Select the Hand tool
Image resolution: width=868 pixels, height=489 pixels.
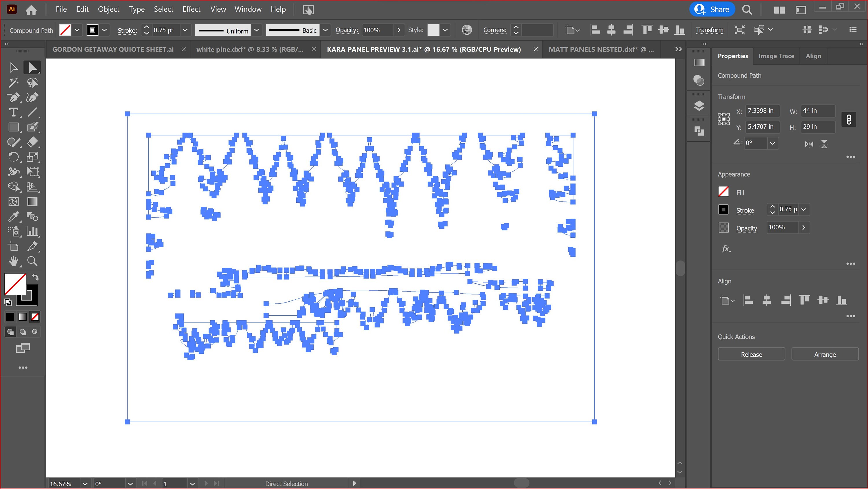pos(14,261)
